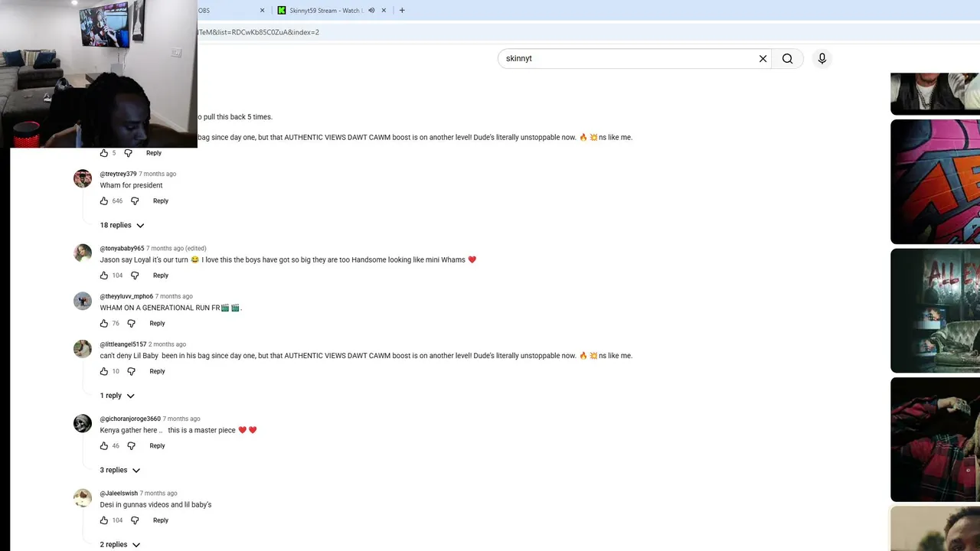Reply to @tonyababy965's comment
The height and width of the screenshot is (551, 980).
pos(161,275)
